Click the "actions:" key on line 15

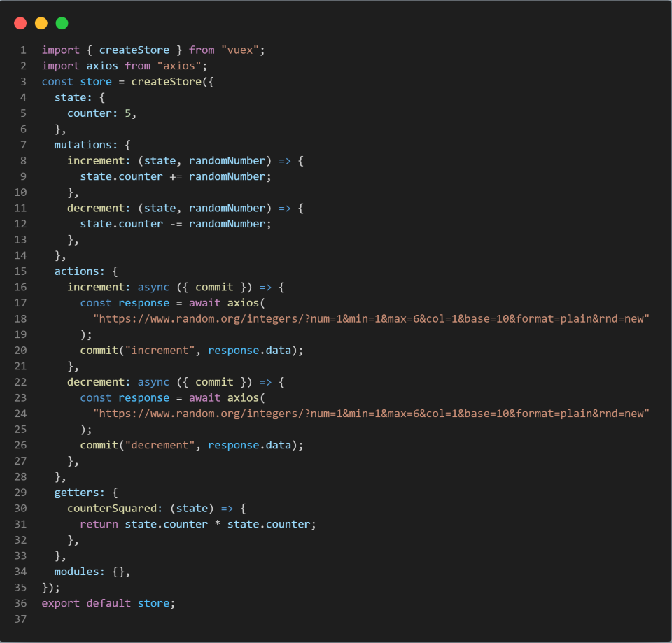point(80,271)
